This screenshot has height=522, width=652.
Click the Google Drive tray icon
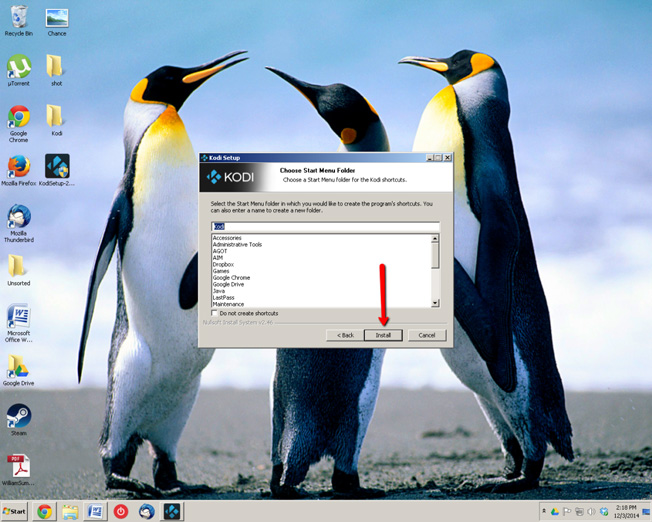tap(555, 511)
